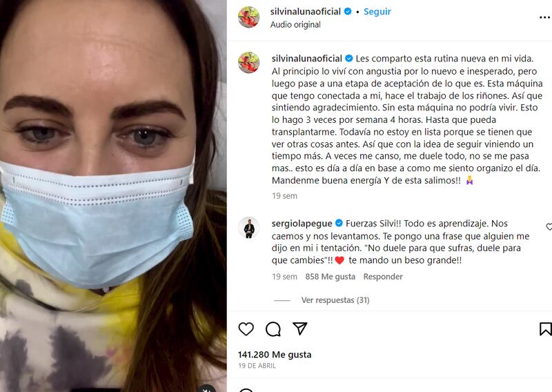Open the three-dot more options menu

click(x=544, y=17)
